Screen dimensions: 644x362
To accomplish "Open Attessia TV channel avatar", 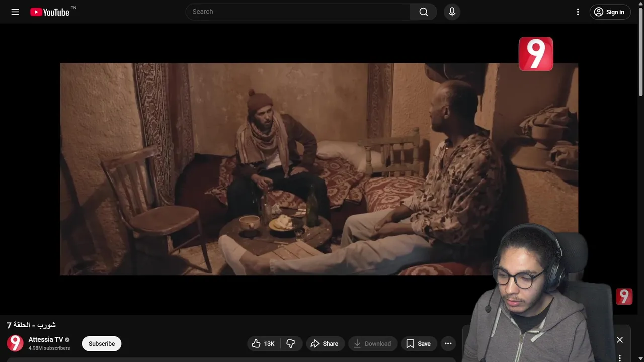I will point(15,343).
